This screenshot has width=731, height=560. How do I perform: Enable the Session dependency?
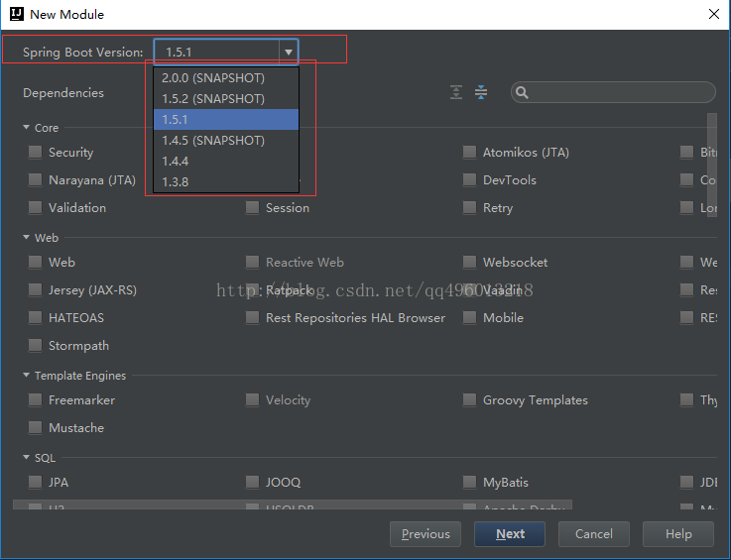pos(252,208)
